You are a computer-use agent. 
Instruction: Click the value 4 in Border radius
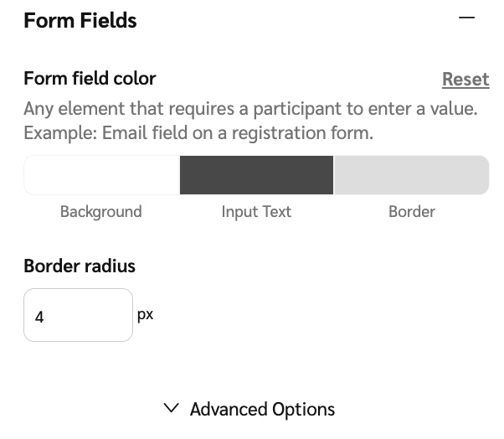tap(39, 318)
